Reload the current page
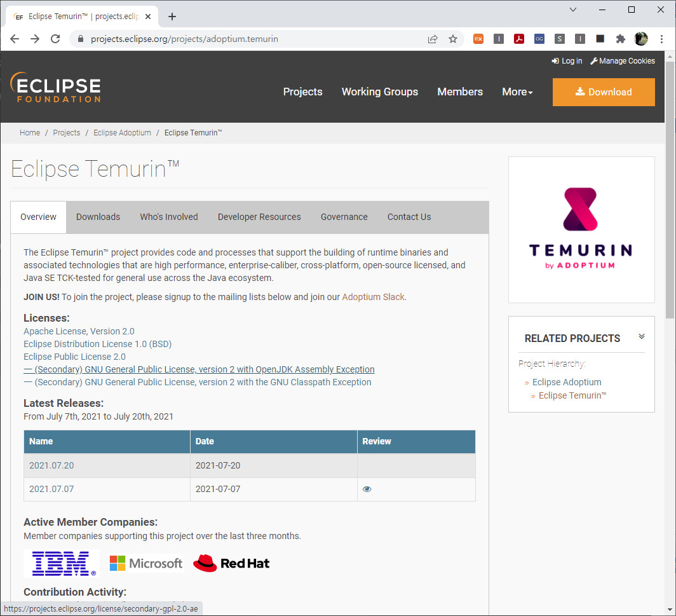This screenshot has height=616, width=676. point(55,39)
